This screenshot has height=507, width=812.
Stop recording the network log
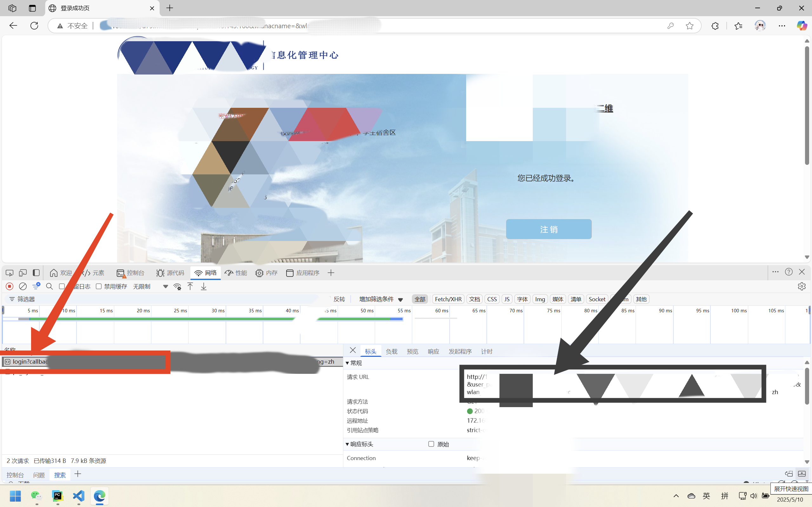[10, 286]
